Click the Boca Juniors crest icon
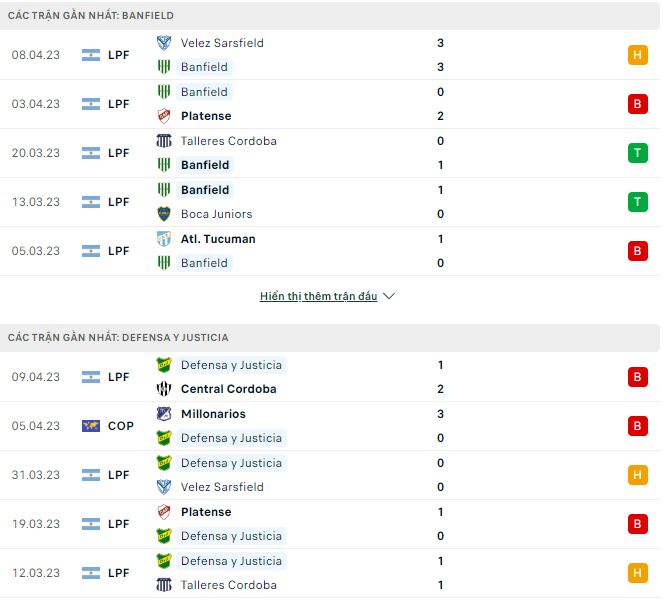The width and height of the screenshot is (663, 601). pyautogui.click(x=164, y=214)
